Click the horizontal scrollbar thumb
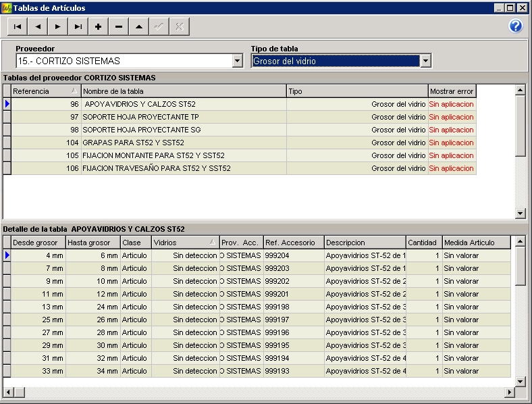 click(20, 393)
